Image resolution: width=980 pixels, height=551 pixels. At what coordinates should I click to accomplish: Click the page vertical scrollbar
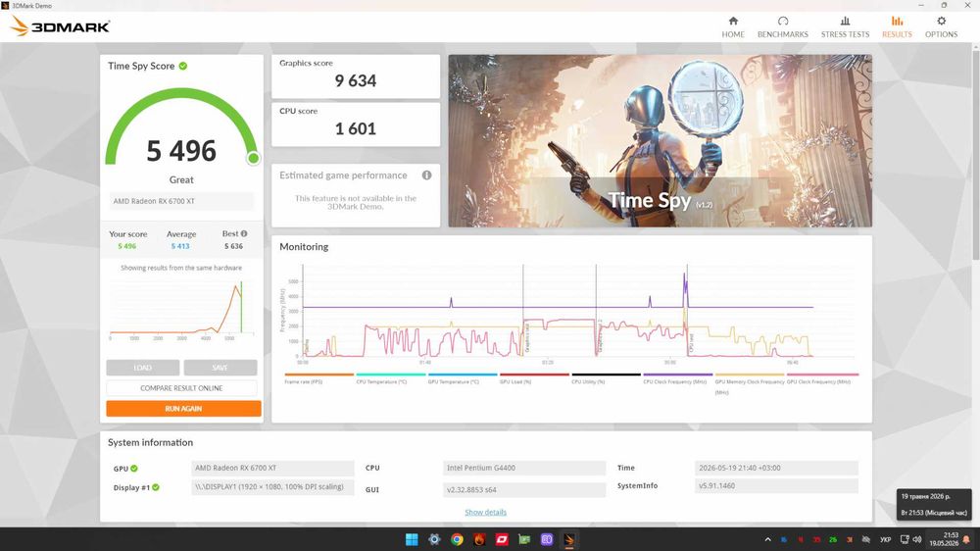coord(976,153)
